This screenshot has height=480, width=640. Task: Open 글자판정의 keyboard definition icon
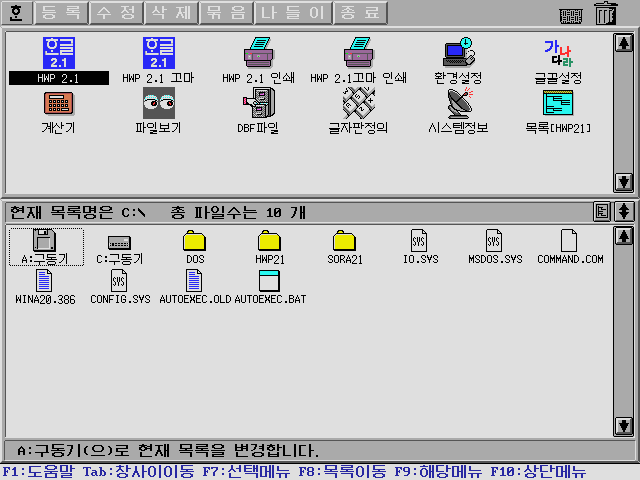(x=358, y=103)
